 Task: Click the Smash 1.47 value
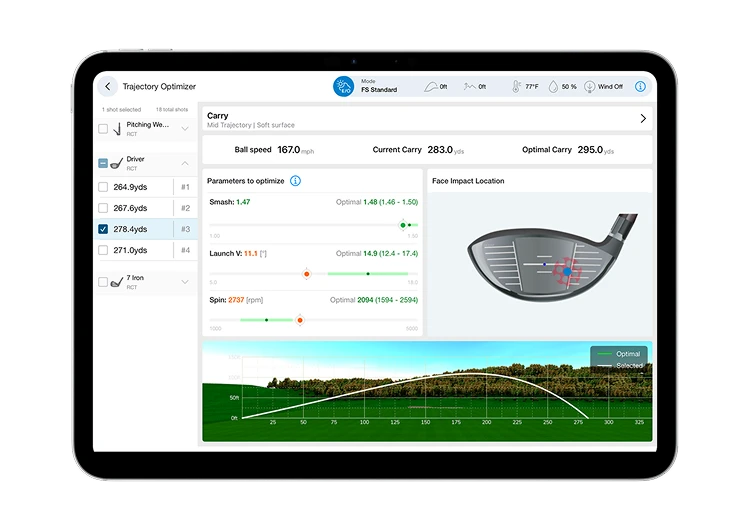[243, 202]
